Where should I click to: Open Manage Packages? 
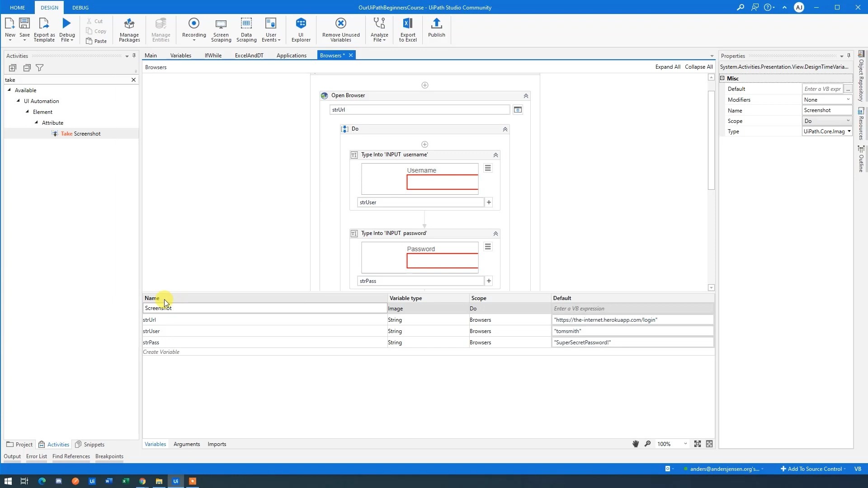click(129, 30)
